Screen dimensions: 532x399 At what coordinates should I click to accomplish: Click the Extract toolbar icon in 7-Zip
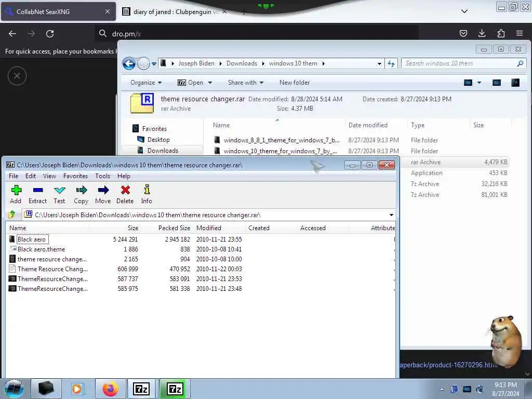(x=37, y=194)
